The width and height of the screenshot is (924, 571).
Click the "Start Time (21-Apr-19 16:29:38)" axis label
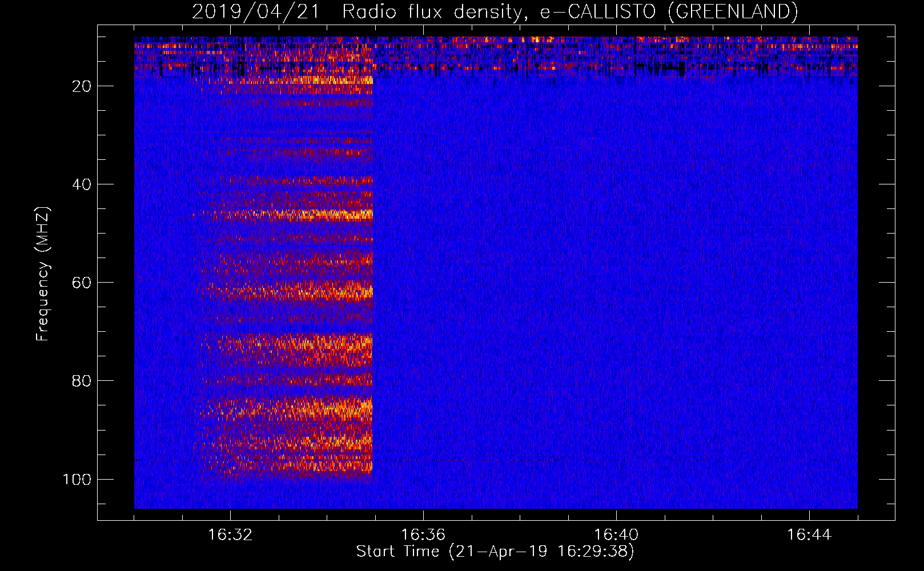(495, 552)
